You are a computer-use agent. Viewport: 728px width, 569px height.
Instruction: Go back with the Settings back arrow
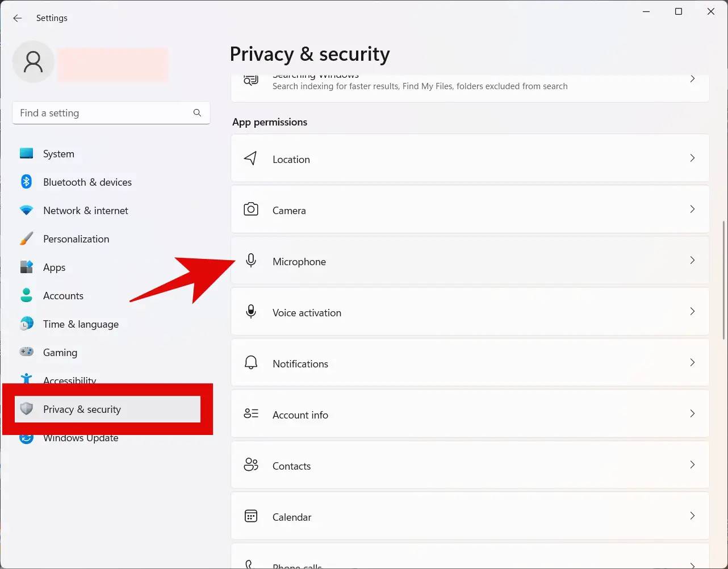click(18, 18)
